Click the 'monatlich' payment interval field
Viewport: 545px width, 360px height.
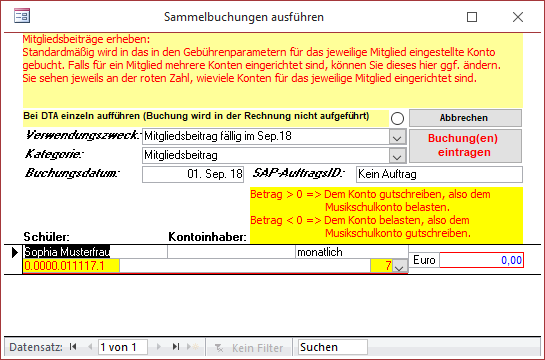(352, 252)
